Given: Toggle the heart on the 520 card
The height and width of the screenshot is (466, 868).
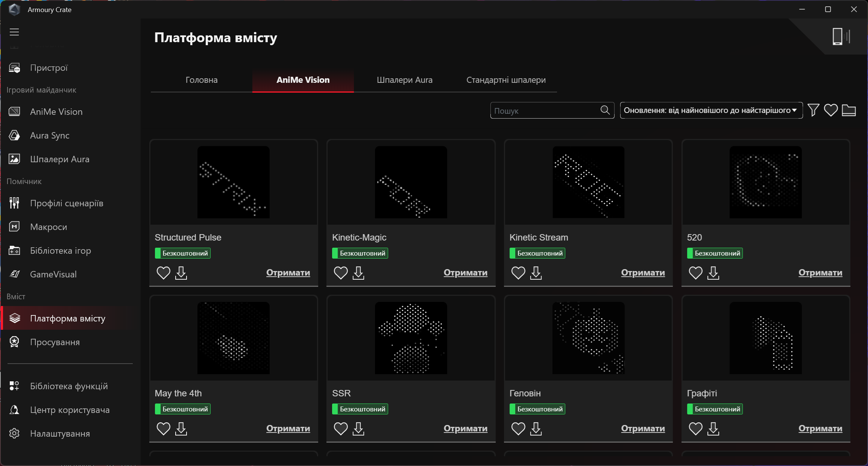Looking at the screenshot, I should click(x=695, y=273).
